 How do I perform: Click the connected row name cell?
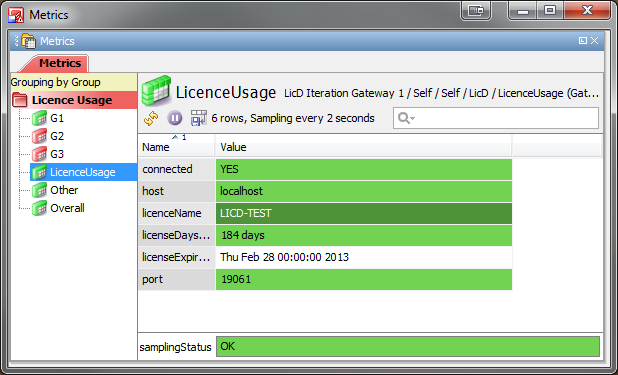point(176,169)
